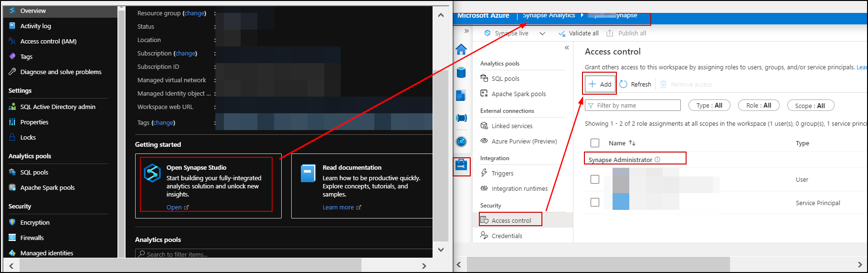868x273 pixels.
Task: Open Triggers under Integration
Action: pyautogui.click(x=502, y=173)
